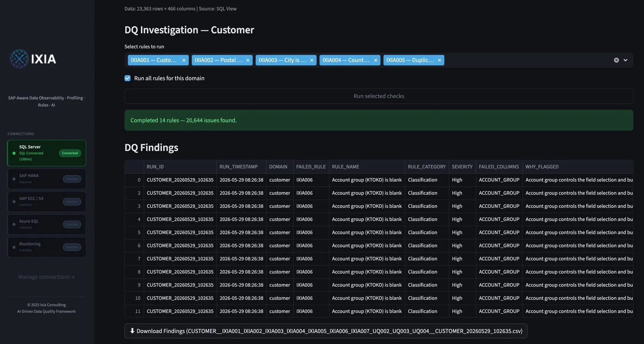This screenshot has height=344, width=644.
Task: Click the Connected status badge
Action: [70, 153]
